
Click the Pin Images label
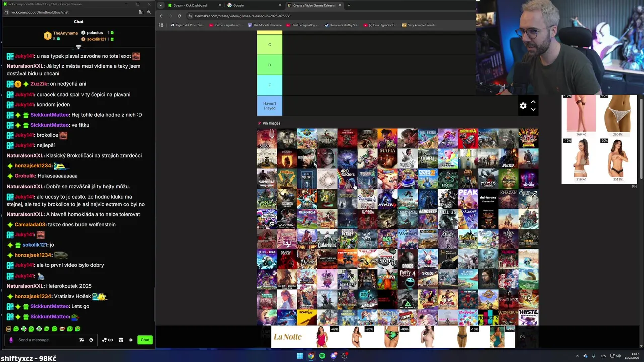coord(271,123)
